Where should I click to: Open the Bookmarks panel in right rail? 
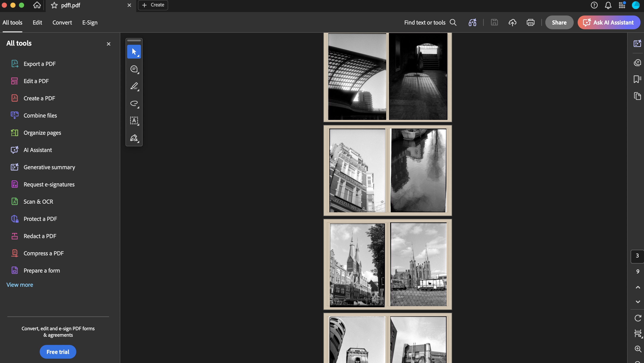(637, 79)
